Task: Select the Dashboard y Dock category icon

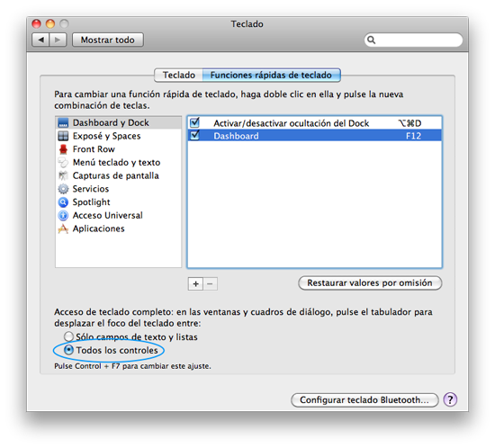Action: (63, 122)
